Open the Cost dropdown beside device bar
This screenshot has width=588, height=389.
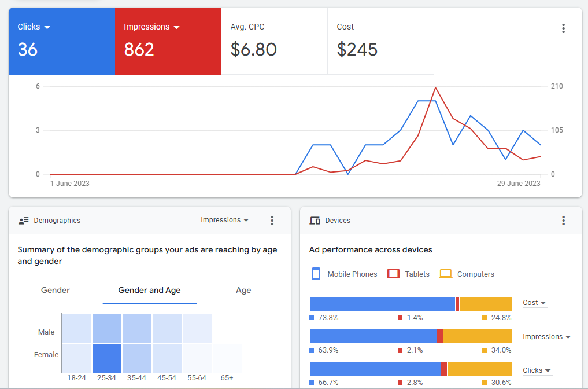(535, 303)
